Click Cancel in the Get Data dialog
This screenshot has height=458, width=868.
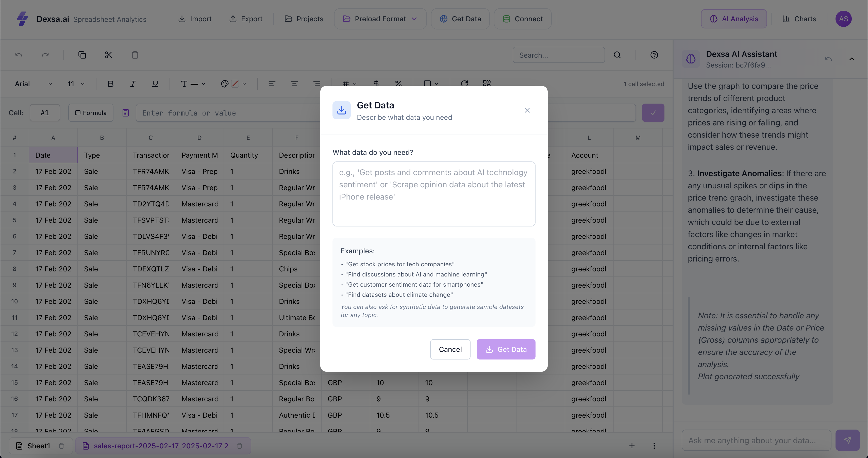pos(450,349)
